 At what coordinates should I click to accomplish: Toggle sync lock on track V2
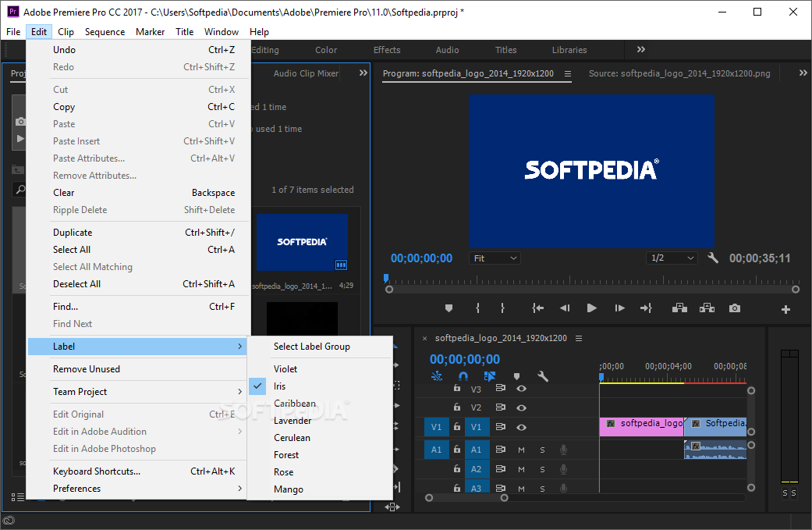[500, 407]
